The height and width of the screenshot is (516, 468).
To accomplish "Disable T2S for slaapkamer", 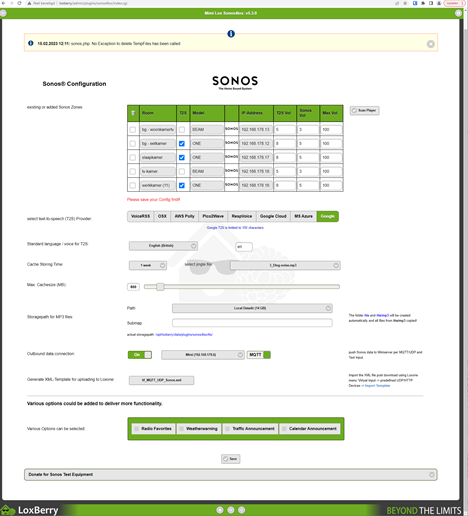I will point(182,157).
